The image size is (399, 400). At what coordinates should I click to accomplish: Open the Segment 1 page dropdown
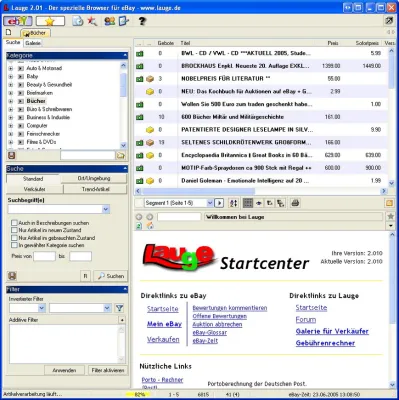[x=210, y=203]
